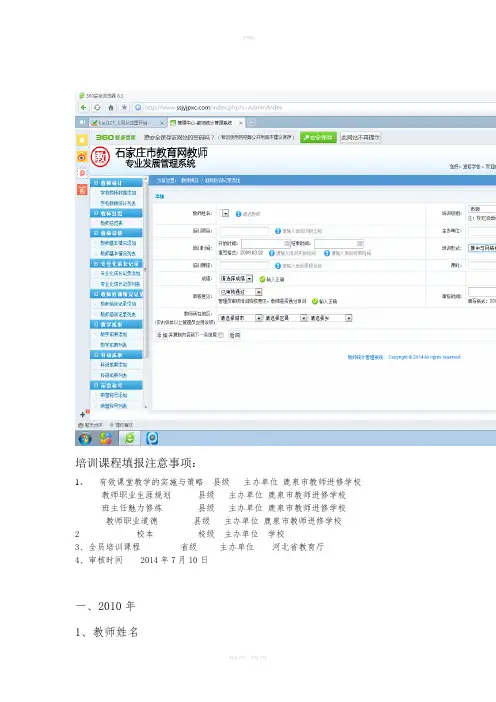The height and width of the screenshot is (702, 496).
Task: Click the sidebar scroll-down arrow
Action: tap(145, 407)
